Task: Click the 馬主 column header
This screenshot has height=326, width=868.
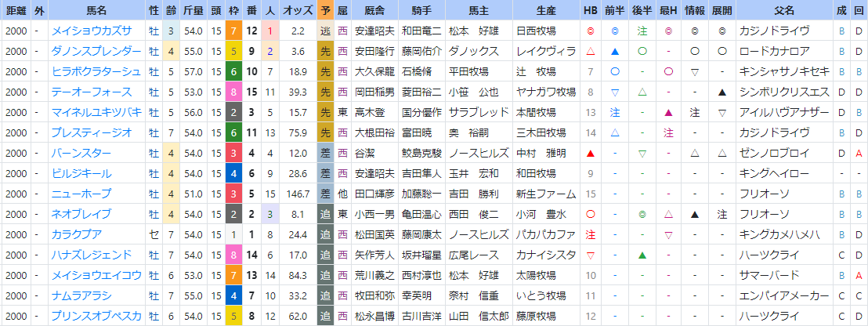Action: pos(479,10)
